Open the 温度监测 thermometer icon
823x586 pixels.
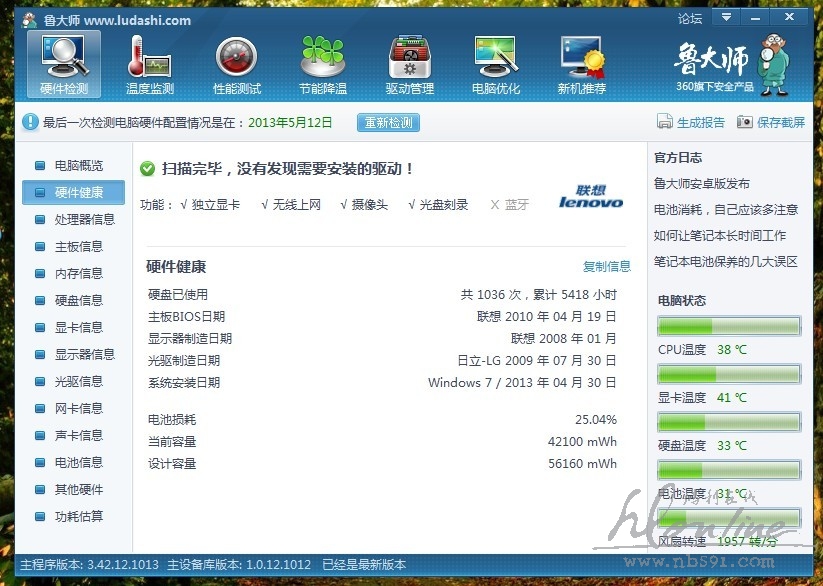tap(150, 57)
